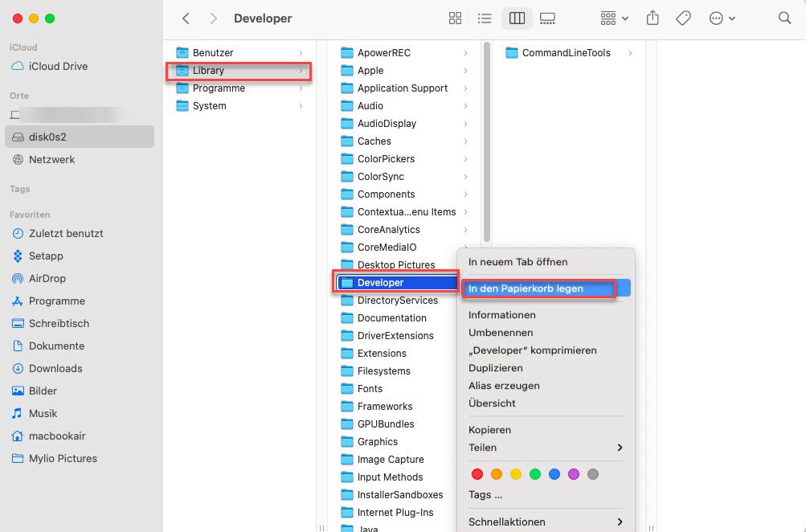Click the second column vertical scrollbar
Image resolution: width=806 pixels, height=532 pixels.
pos(487,143)
